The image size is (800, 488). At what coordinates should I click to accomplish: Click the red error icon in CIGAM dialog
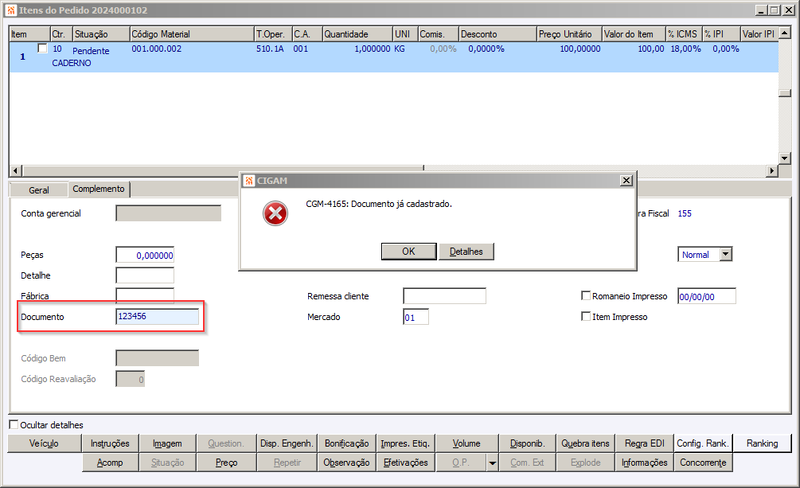(275, 213)
